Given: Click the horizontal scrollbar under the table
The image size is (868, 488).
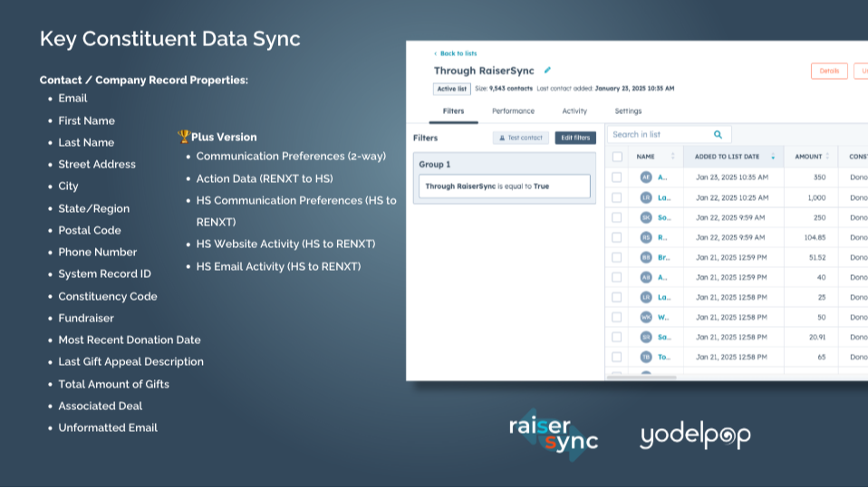Looking at the screenshot, I should 641,376.
